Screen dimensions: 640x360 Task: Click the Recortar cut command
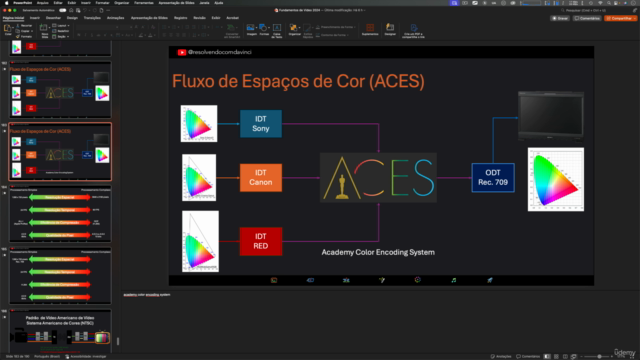[24, 26]
